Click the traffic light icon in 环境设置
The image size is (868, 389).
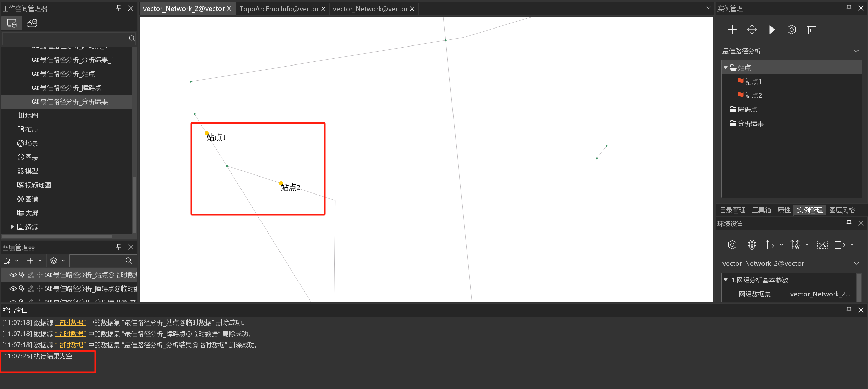[752, 245]
